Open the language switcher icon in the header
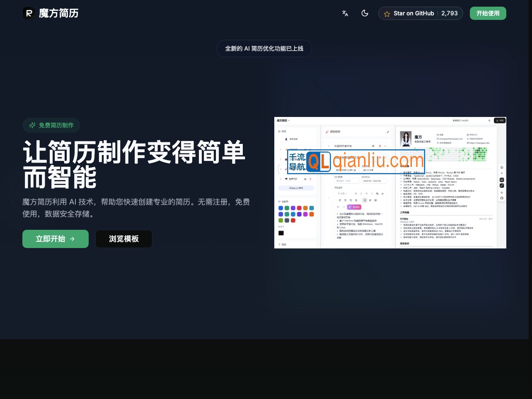 [345, 13]
